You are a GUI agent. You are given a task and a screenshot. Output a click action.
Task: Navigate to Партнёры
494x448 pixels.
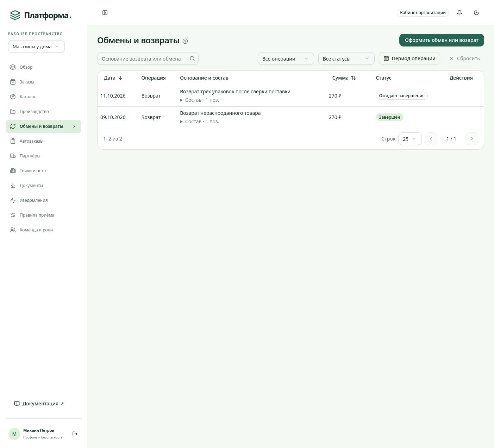click(x=43, y=156)
